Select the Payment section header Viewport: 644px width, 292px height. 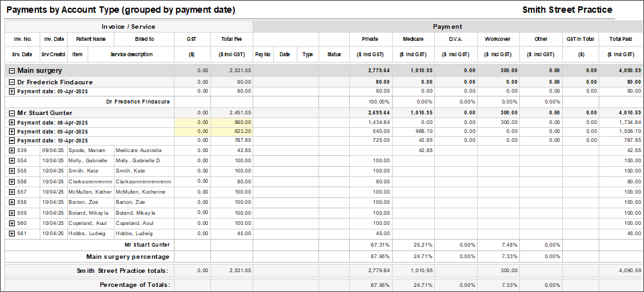(447, 27)
